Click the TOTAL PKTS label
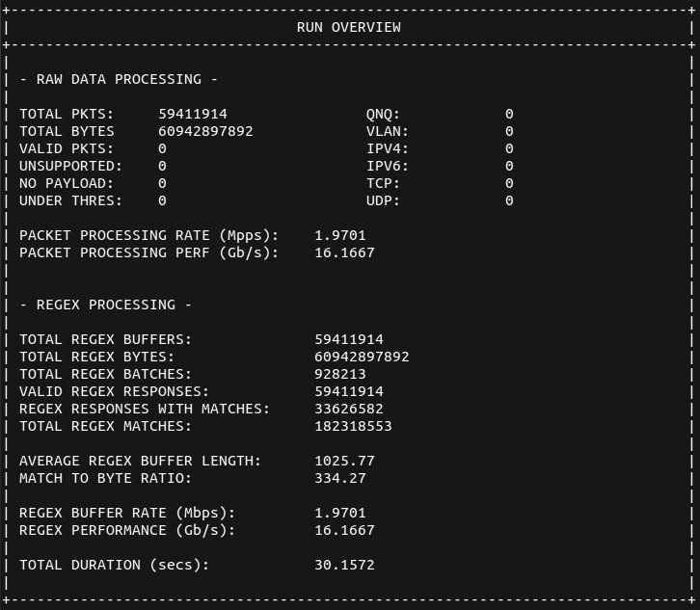 click(67, 114)
